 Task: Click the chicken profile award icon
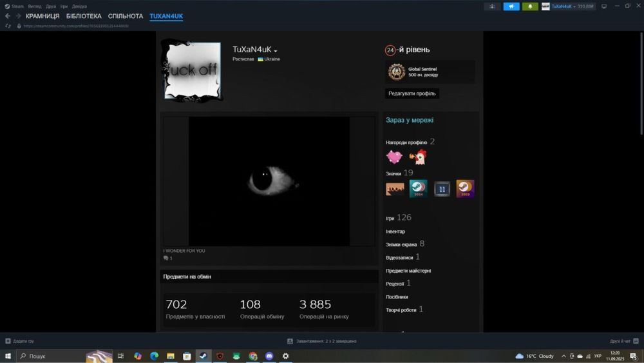[418, 157]
